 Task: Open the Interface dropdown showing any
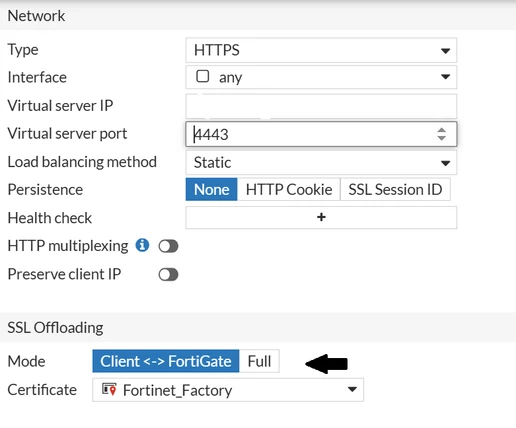pyautogui.click(x=321, y=77)
